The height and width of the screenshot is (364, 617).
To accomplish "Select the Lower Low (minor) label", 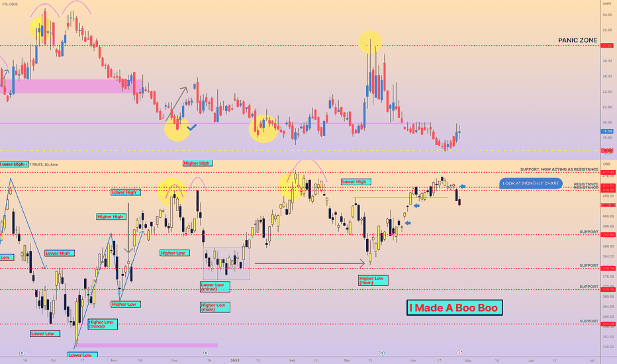I will 215,287.
